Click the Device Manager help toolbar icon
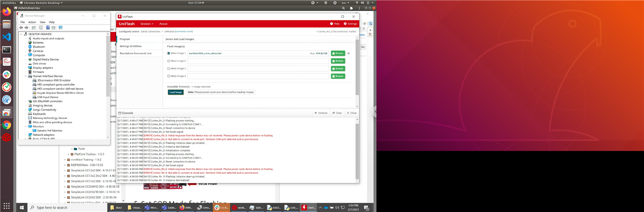Screen dimensions: 644x212 pos(48,28)
